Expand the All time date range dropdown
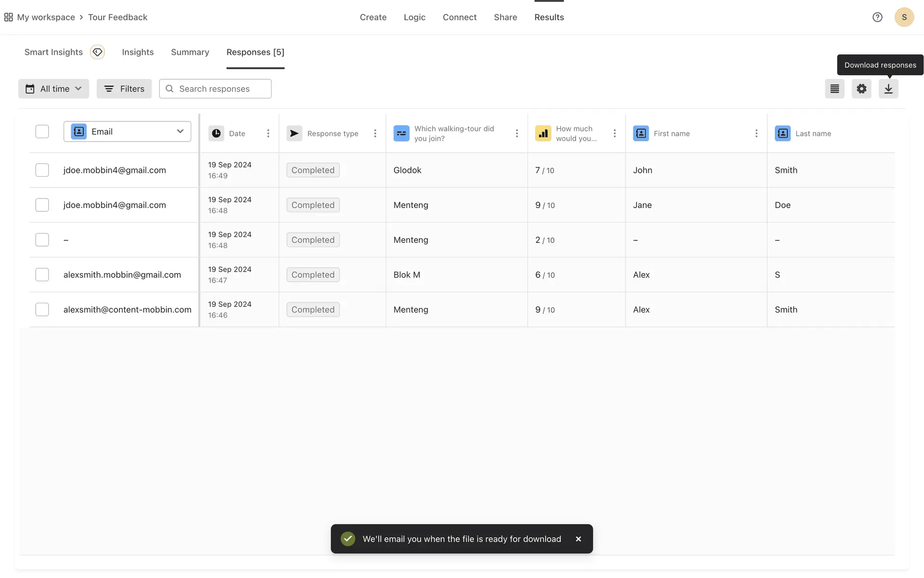This screenshot has height=578, width=924. (53, 89)
